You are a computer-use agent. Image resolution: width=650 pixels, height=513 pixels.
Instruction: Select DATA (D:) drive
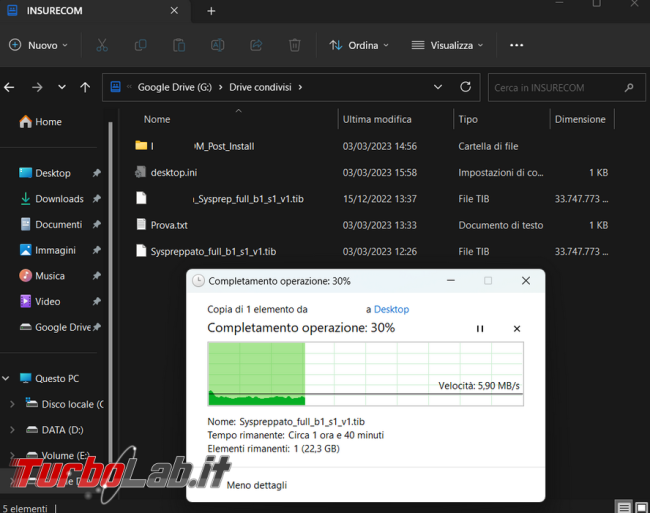tap(55, 430)
